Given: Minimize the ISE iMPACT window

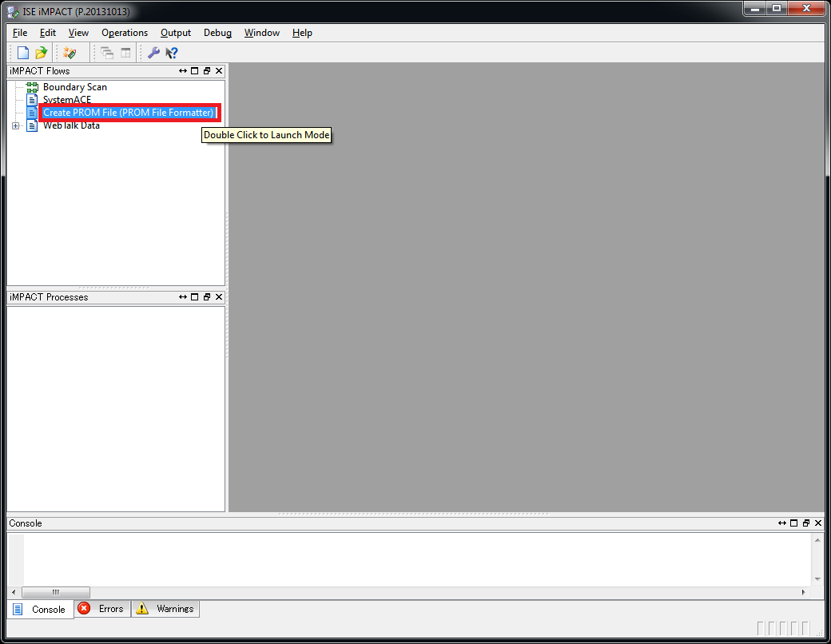Looking at the screenshot, I should [x=754, y=8].
